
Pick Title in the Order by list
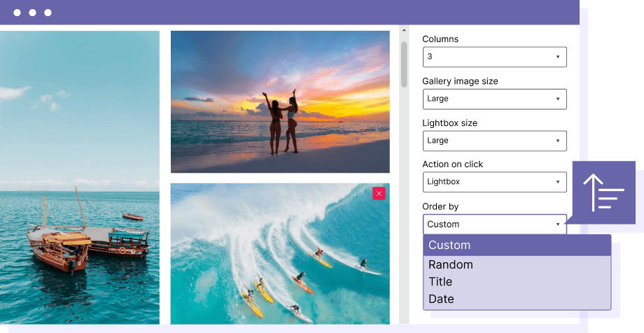pyautogui.click(x=517, y=282)
